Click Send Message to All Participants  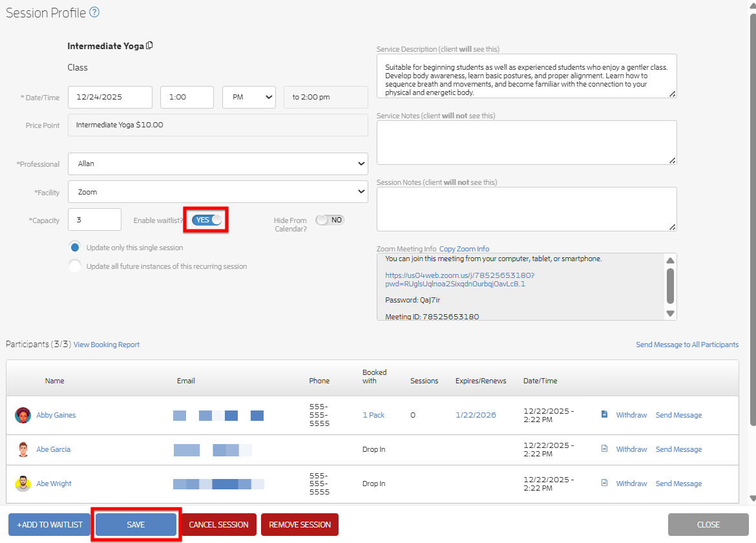[687, 345]
